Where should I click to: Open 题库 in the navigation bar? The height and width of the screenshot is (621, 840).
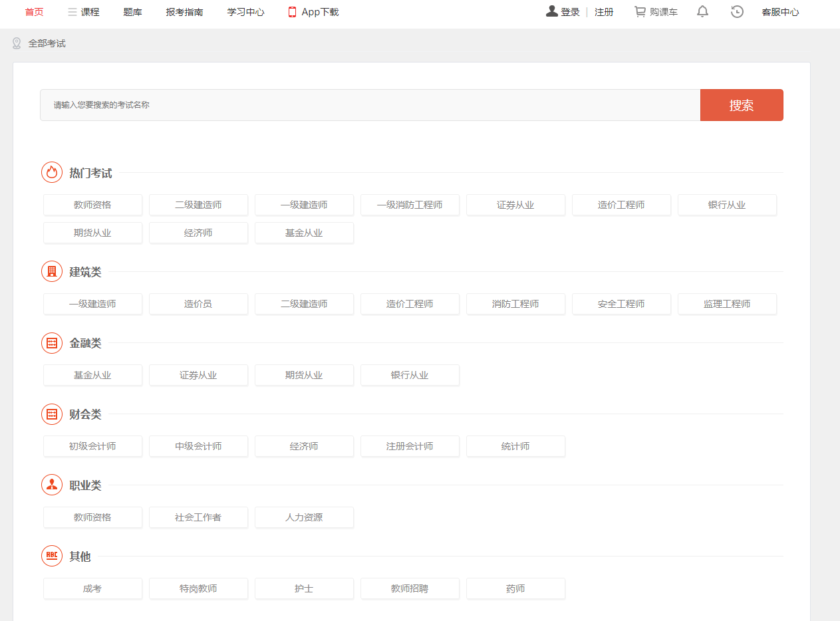point(132,12)
